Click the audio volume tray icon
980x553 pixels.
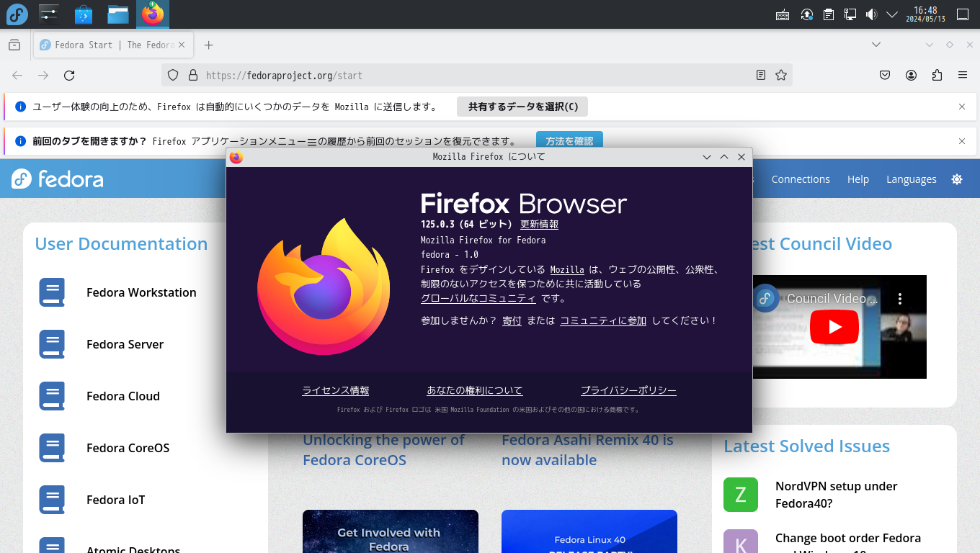871,14
